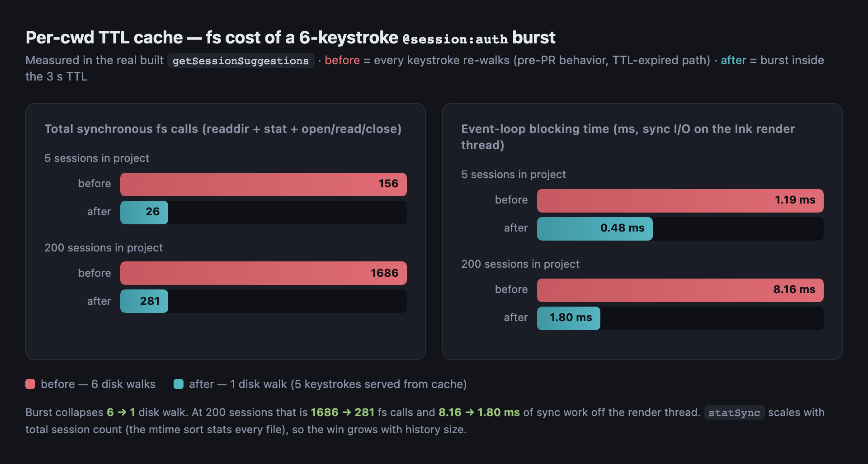Click the 1.80 ms after bar
This screenshot has width=868, height=464.
tap(569, 318)
